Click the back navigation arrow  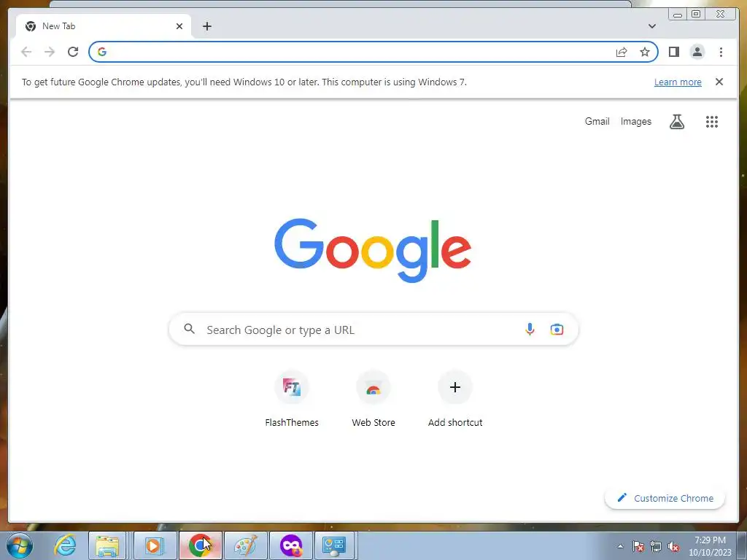pos(26,52)
